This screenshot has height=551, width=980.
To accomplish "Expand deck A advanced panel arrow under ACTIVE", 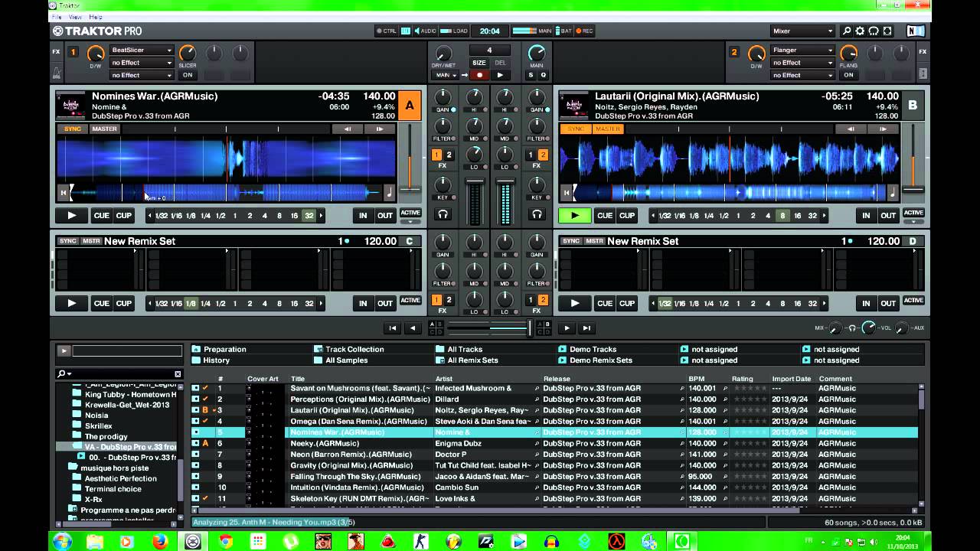I will (410, 222).
